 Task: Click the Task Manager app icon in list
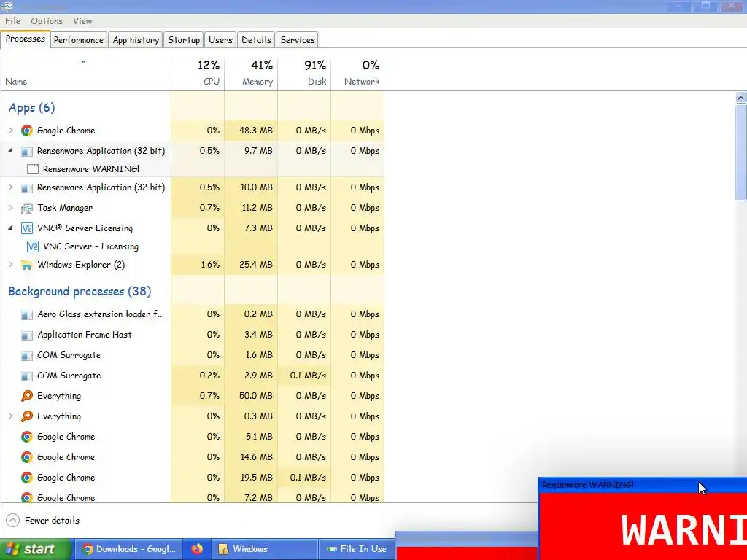(x=27, y=208)
